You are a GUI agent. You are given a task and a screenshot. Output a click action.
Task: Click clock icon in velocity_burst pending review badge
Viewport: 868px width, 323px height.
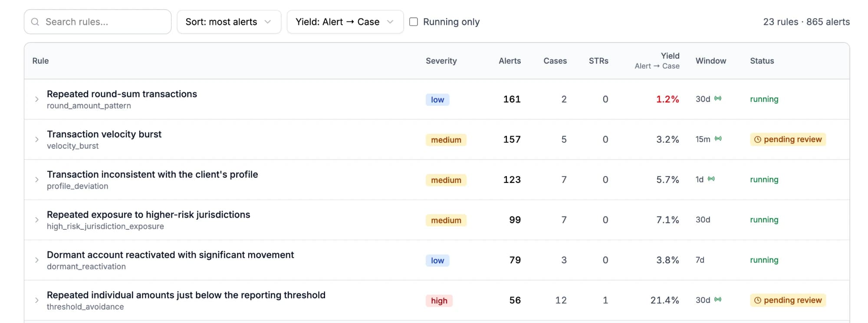[758, 140]
